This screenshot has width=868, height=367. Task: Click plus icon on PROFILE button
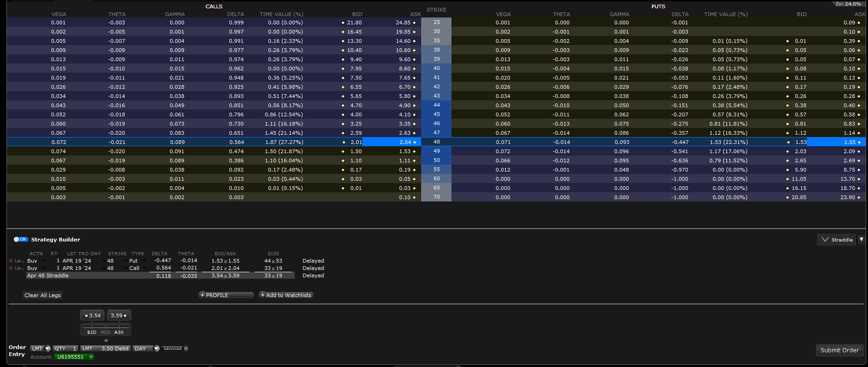pyautogui.click(x=202, y=295)
